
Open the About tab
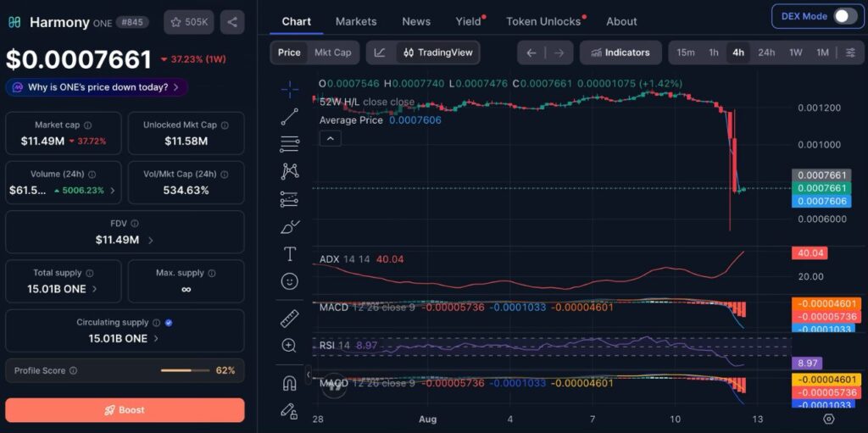point(621,21)
